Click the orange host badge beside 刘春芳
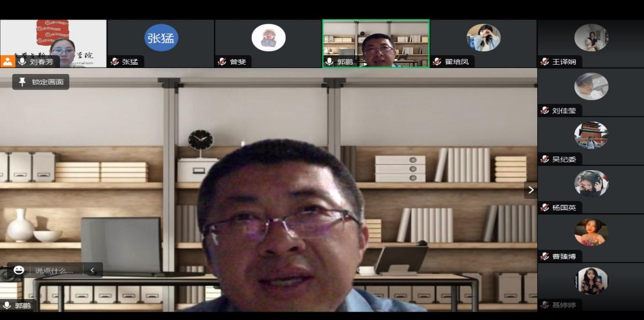The width and height of the screenshot is (644, 320). coord(7,61)
